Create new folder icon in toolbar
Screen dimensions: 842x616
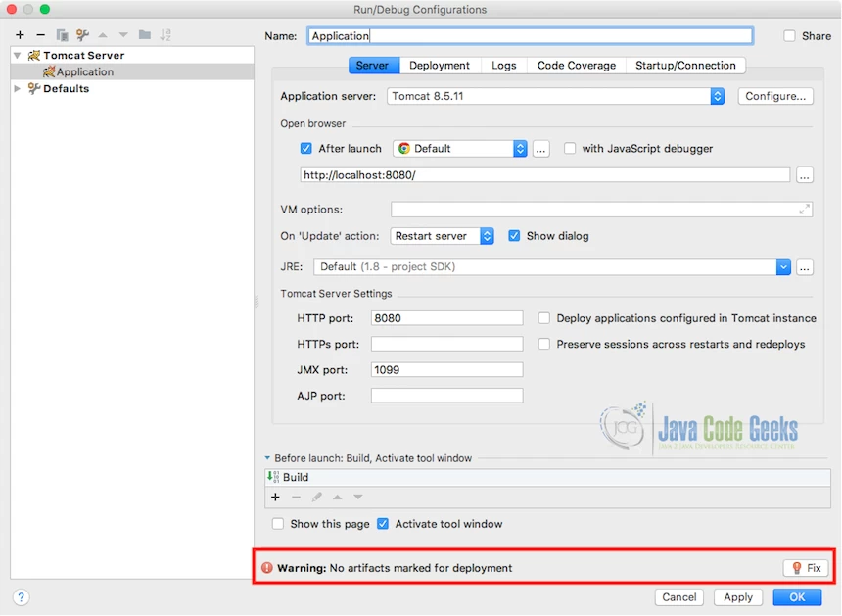pos(145,35)
